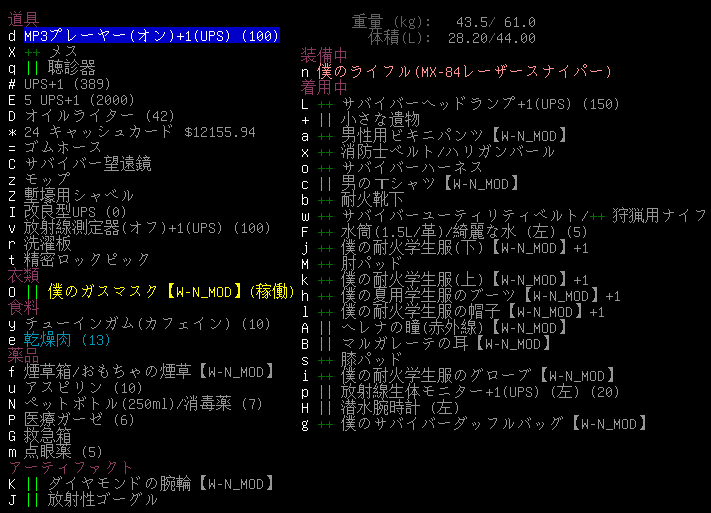This screenshot has height=513, width=711.
Task: Click the ++ marker beside サバイバーヘッドランプ
Action: tap(325, 104)
